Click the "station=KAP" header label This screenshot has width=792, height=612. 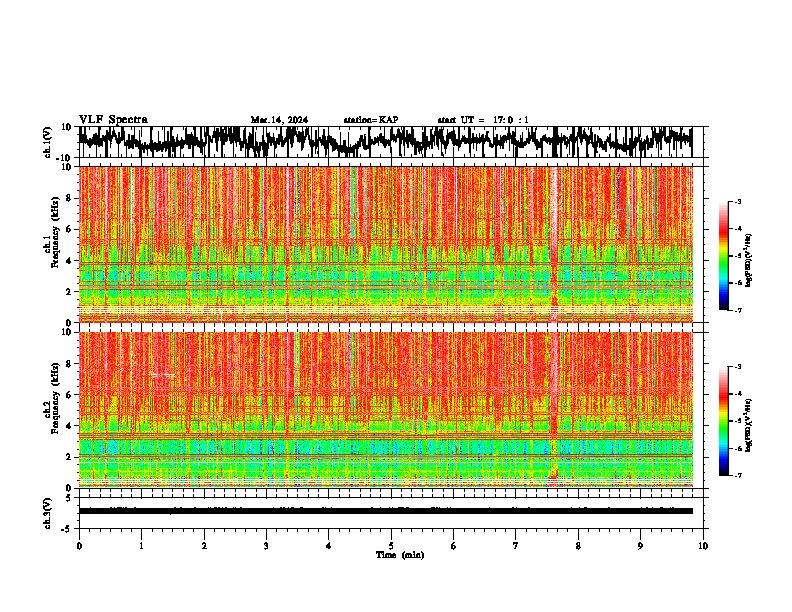click(x=371, y=120)
